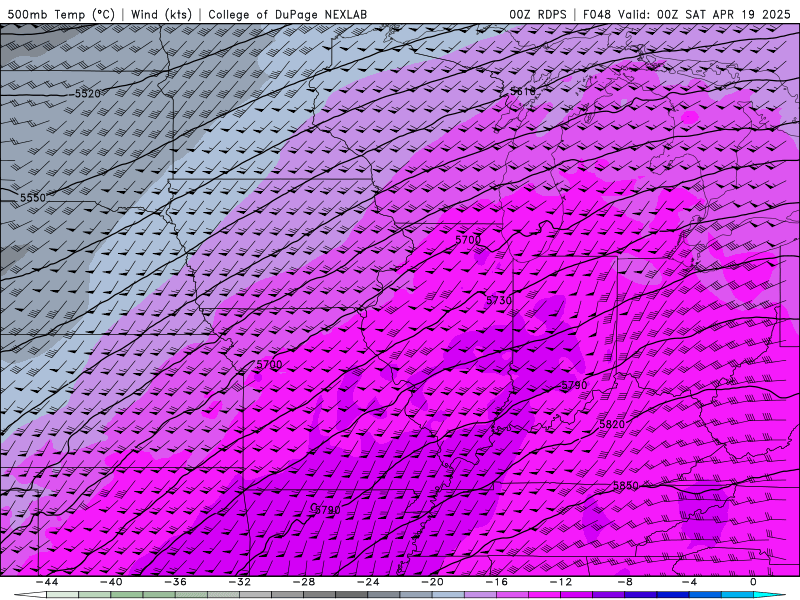
Task: Click the "Wind (kts)" header label
Action: coord(161,14)
